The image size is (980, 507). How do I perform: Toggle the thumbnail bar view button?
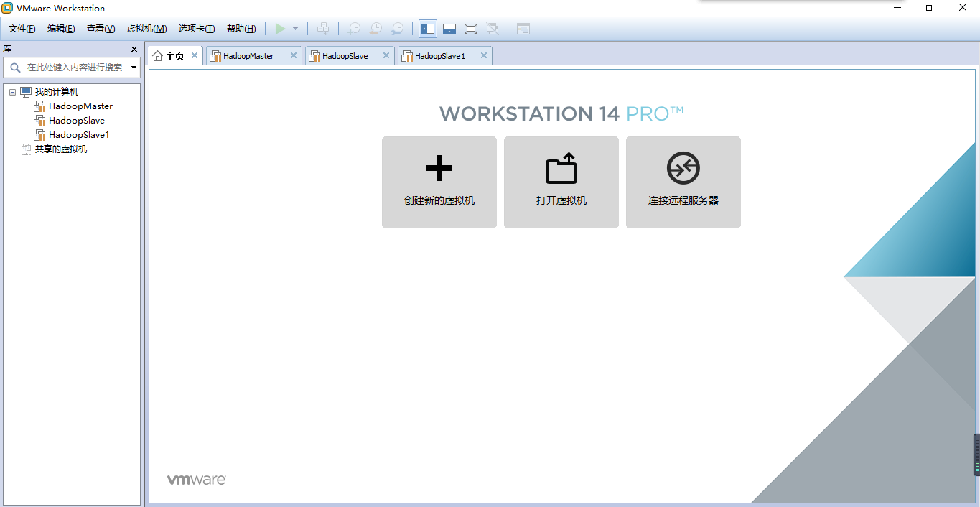pos(449,29)
